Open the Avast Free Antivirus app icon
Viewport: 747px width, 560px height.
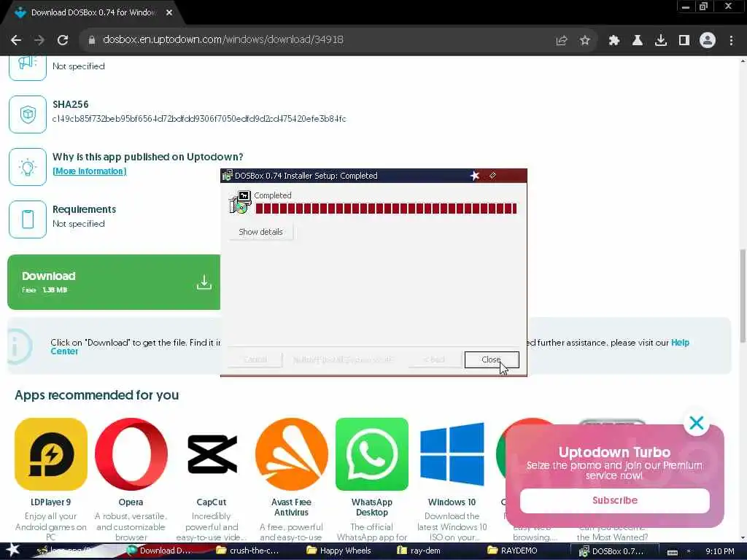pos(292,454)
